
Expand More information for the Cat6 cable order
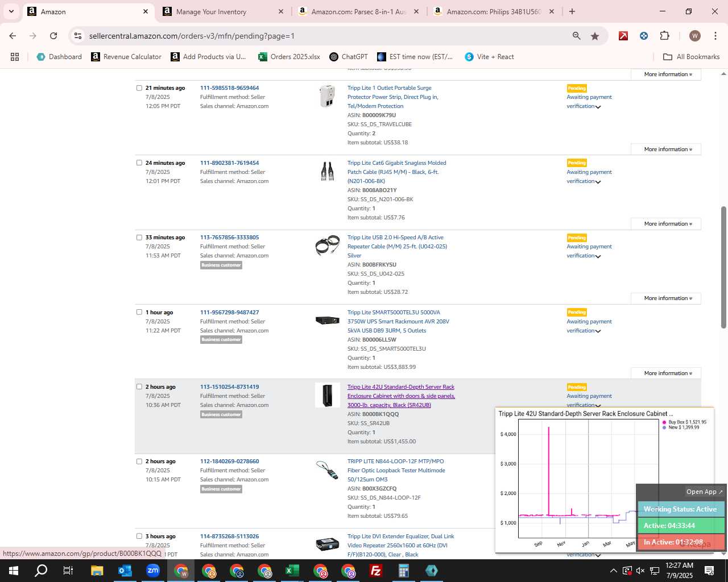666,224
